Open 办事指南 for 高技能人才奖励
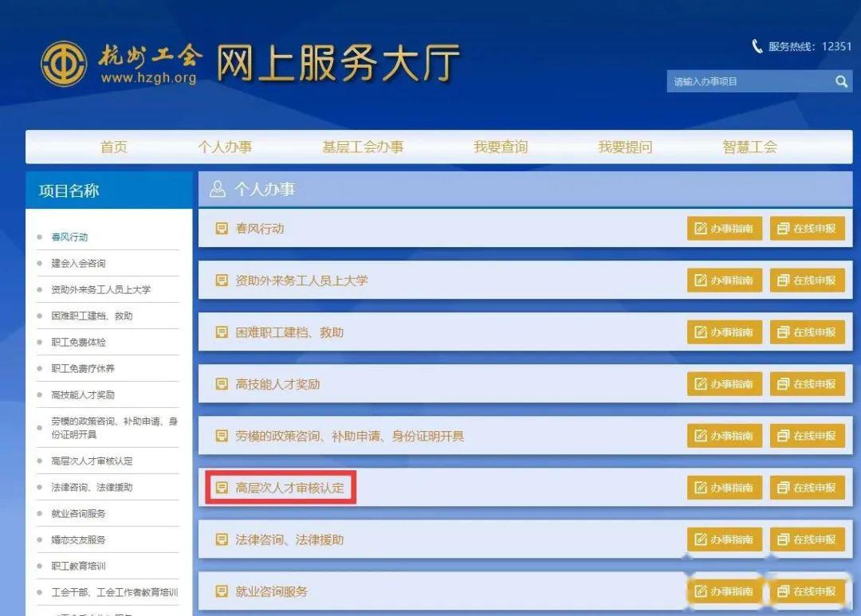 coord(724,384)
